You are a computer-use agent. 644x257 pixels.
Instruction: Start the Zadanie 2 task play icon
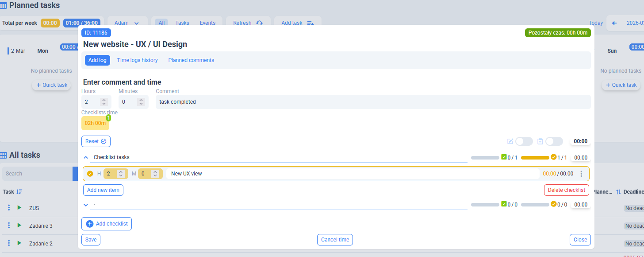(x=19, y=243)
